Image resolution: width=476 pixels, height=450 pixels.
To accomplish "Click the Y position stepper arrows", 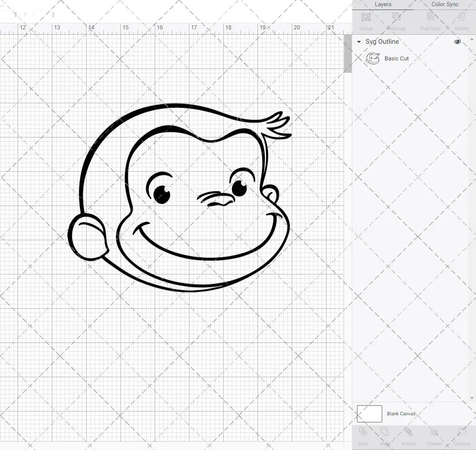I will [53, 15].
